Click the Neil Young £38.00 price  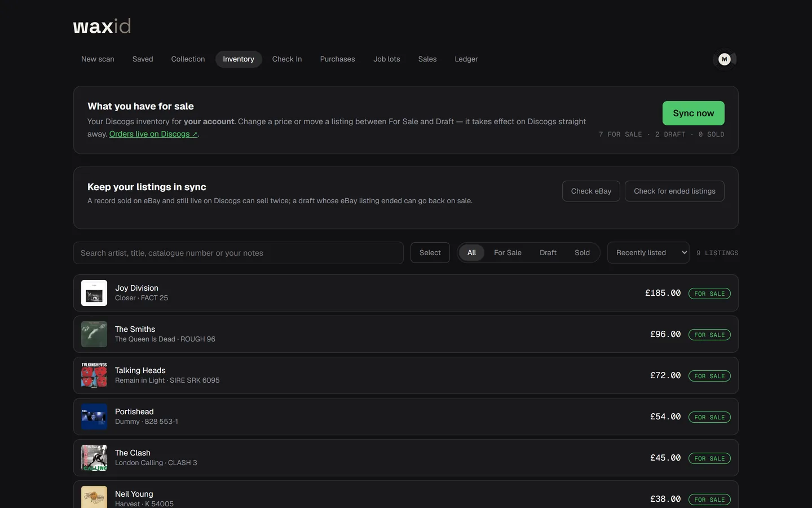click(x=665, y=499)
